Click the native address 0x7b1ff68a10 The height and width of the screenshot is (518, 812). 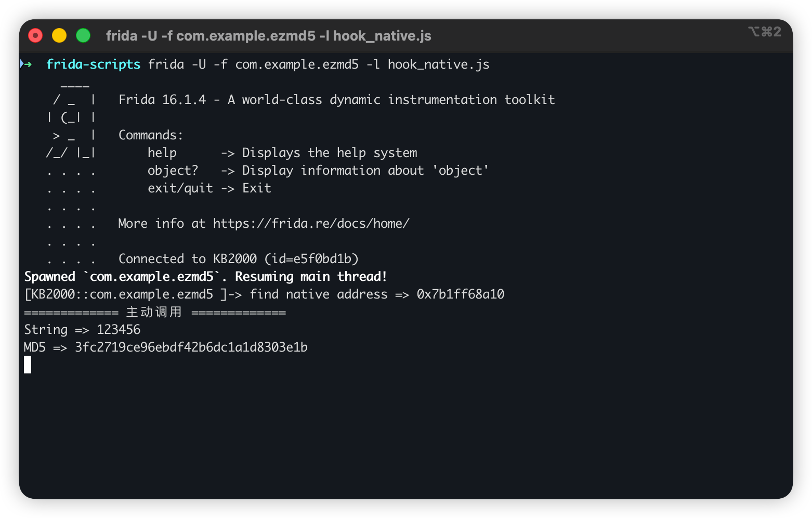tap(460, 294)
